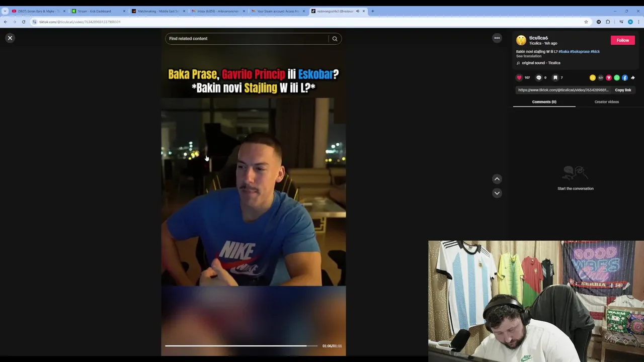Open the #kick hashtag

[595, 51]
